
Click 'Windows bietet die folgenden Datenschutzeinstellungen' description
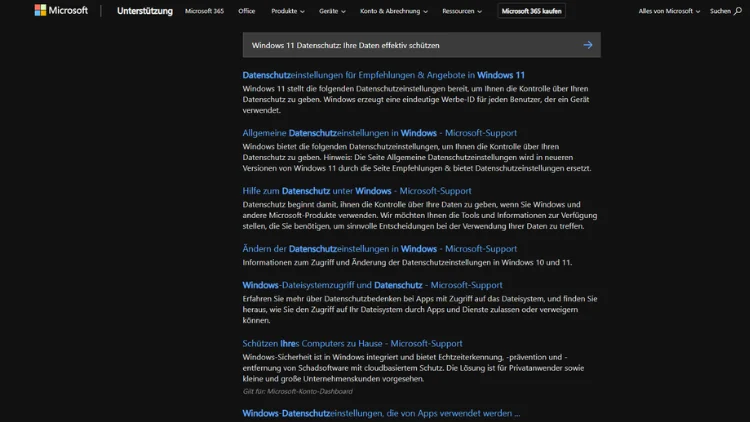coord(417,157)
